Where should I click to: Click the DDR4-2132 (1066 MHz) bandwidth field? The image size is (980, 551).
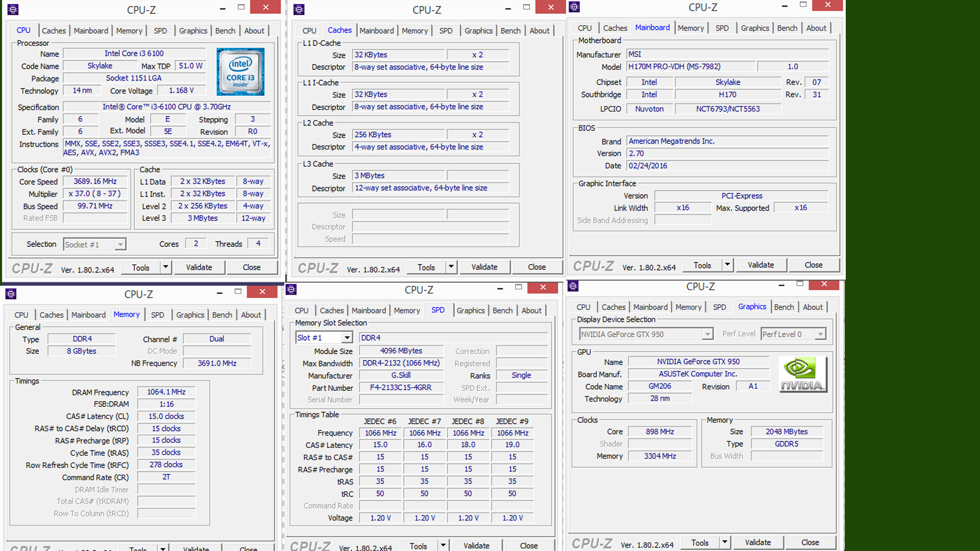click(401, 363)
